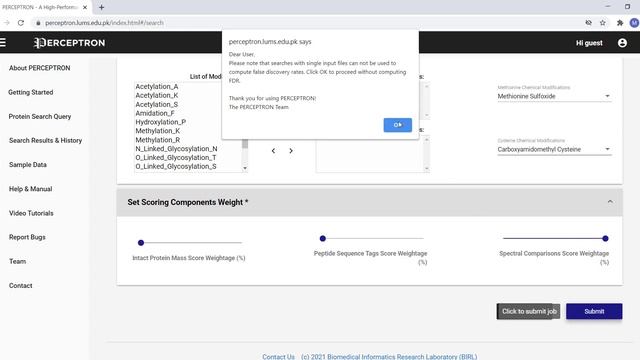The width and height of the screenshot is (640, 360).
Task: Move modification left with the back arrow
Action: (x=273, y=151)
